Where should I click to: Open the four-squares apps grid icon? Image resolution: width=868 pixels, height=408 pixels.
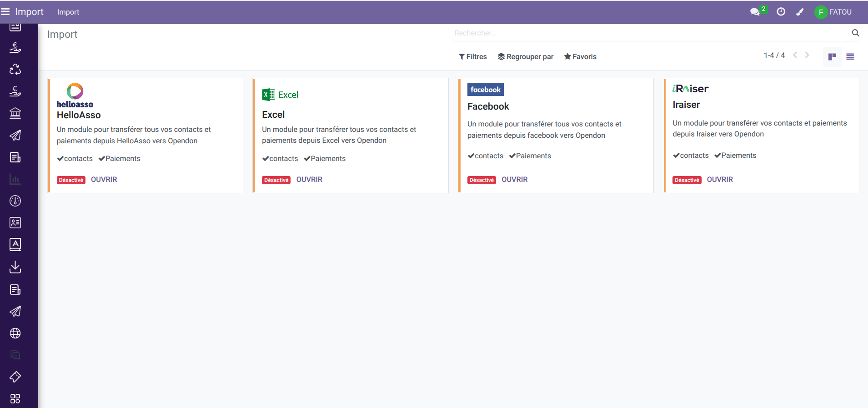15,399
